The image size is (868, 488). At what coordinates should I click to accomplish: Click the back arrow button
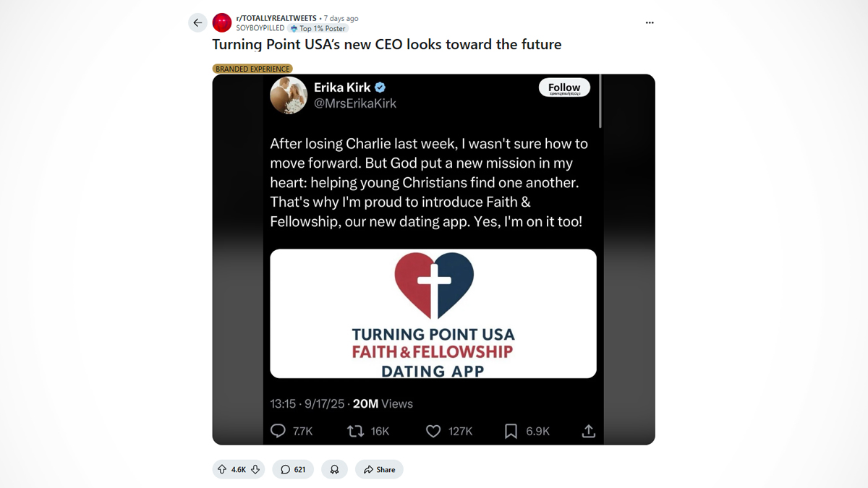pos(197,23)
